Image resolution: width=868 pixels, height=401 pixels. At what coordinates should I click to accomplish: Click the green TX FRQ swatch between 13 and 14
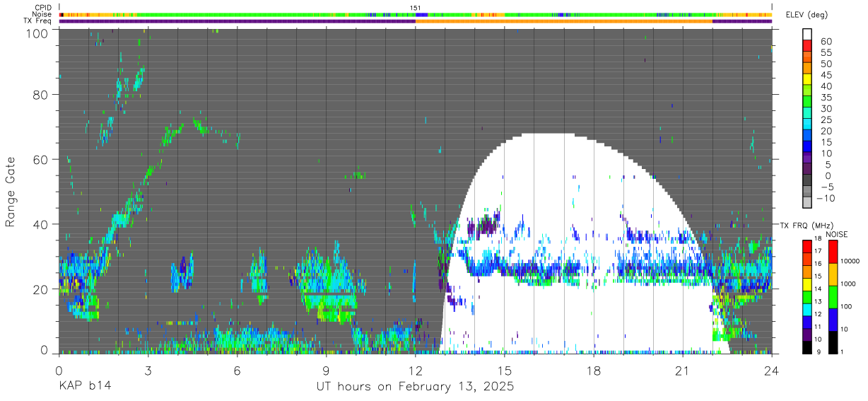click(x=807, y=296)
